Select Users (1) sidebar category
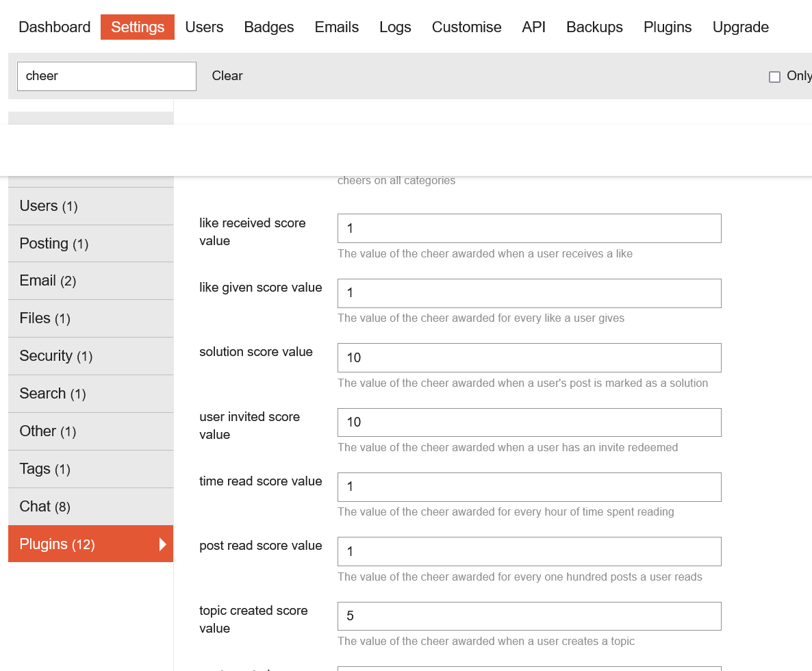 tap(90, 206)
